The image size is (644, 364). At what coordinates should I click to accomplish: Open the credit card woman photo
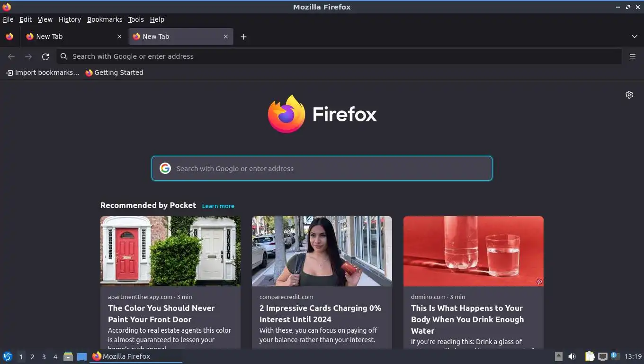click(322, 251)
